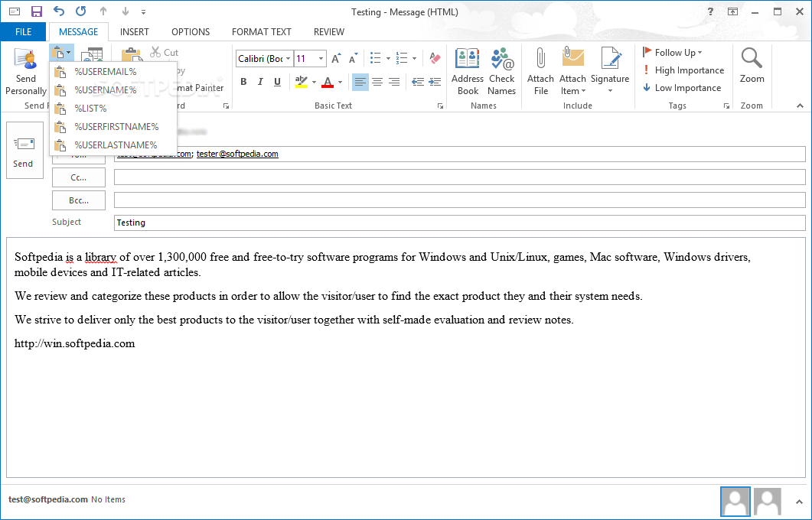
Task: Clear all formatting eraser icon
Action: point(435,58)
